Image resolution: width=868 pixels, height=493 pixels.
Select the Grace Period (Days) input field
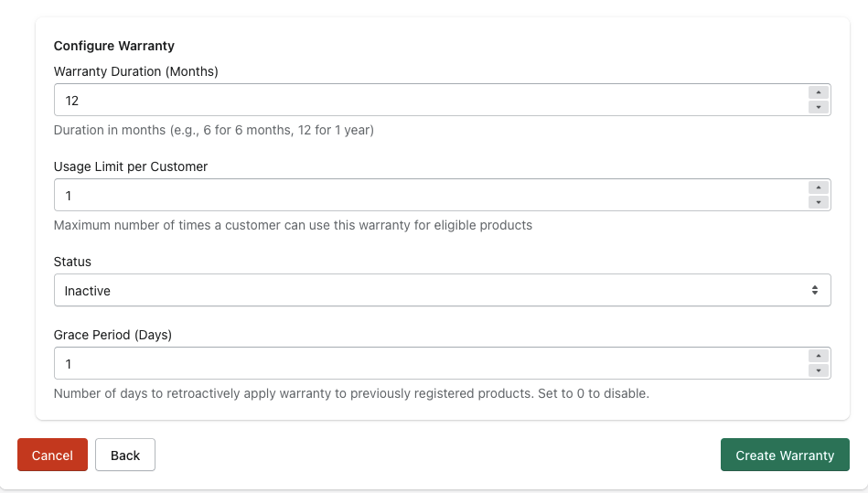[x=430, y=363]
